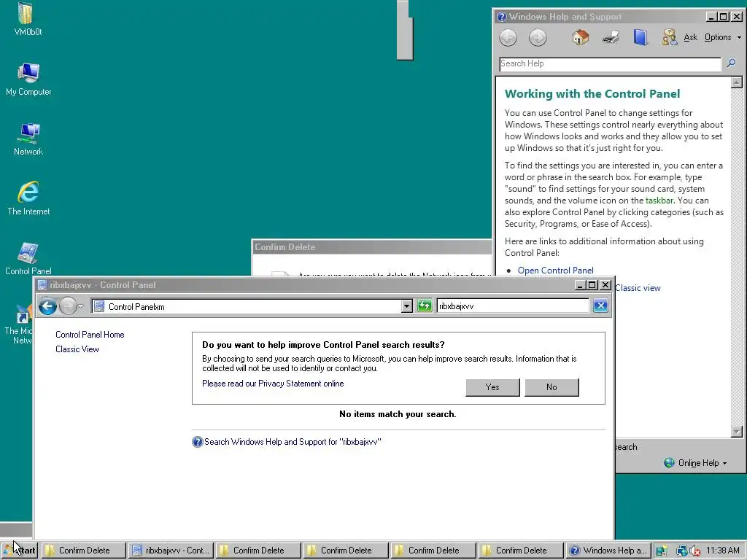The width and height of the screenshot is (747, 560).
Task: Go to Help and Support Home icon
Action: click(580, 37)
